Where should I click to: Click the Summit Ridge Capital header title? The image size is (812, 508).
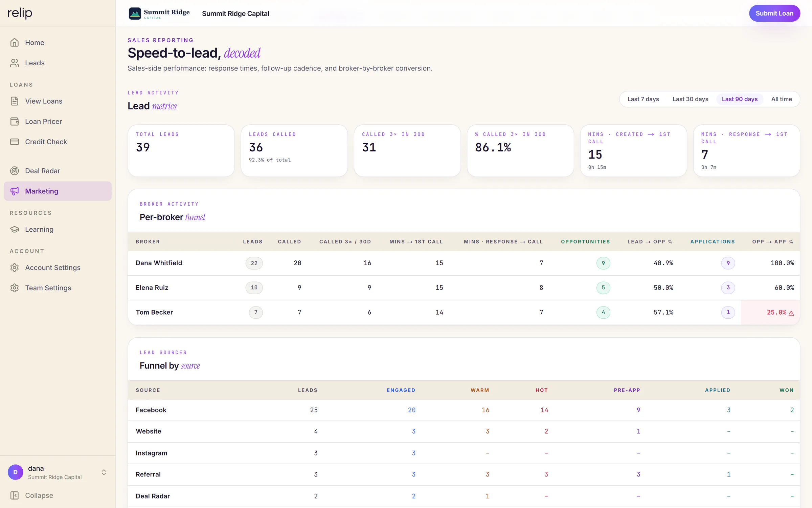235,14
